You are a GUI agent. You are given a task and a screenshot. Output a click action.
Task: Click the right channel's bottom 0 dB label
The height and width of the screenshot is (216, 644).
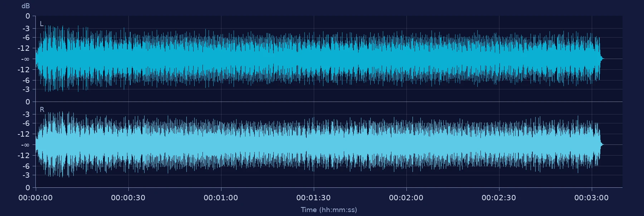tap(28, 188)
